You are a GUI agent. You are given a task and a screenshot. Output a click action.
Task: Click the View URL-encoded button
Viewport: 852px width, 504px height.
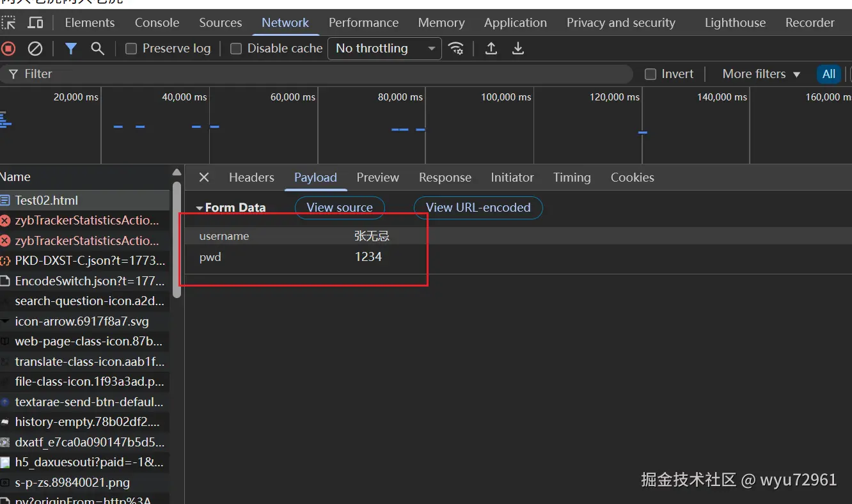pos(478,208)
